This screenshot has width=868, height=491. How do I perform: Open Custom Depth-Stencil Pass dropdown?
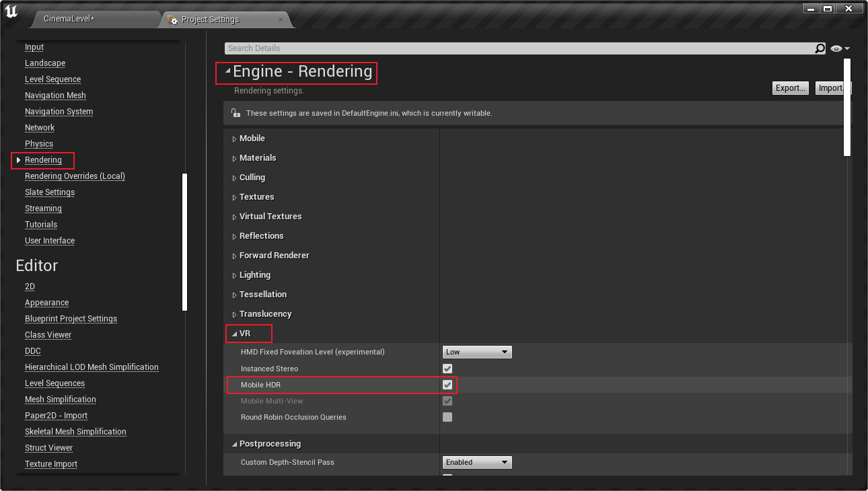(x=477, y=462)
